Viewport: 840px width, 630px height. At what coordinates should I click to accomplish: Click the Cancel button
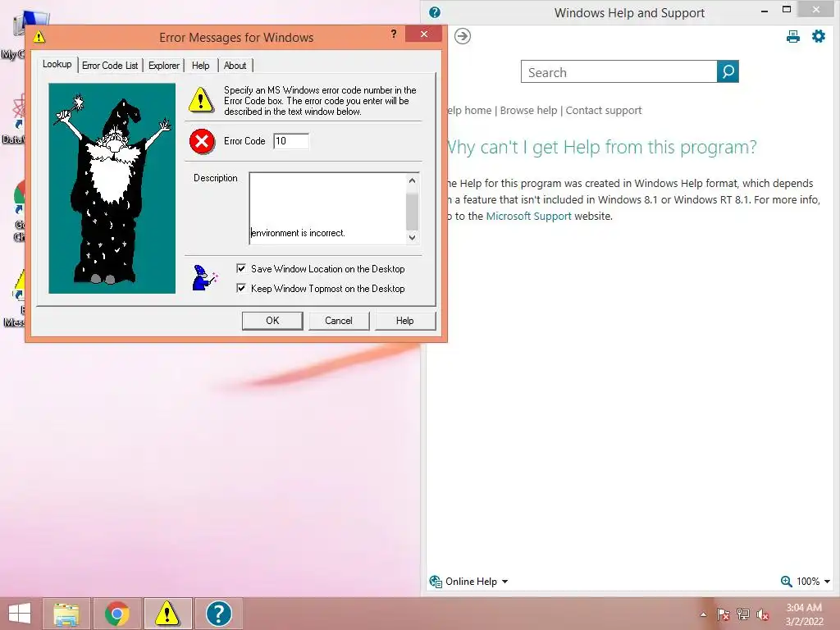pyautogui.click(x=339, y=321)
